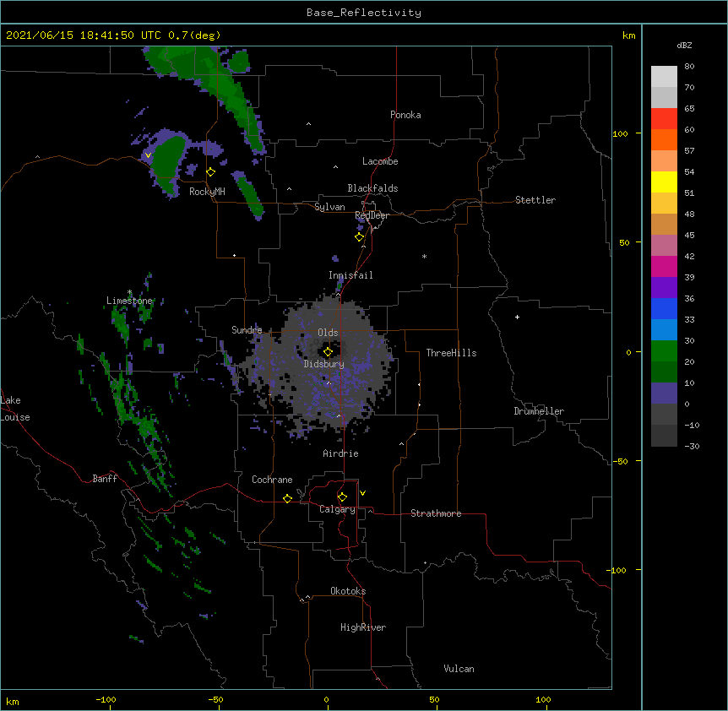Click the yellow V marker northwest of RockyMH
This screenshot has width=728, height=711.
click(148, 155)
